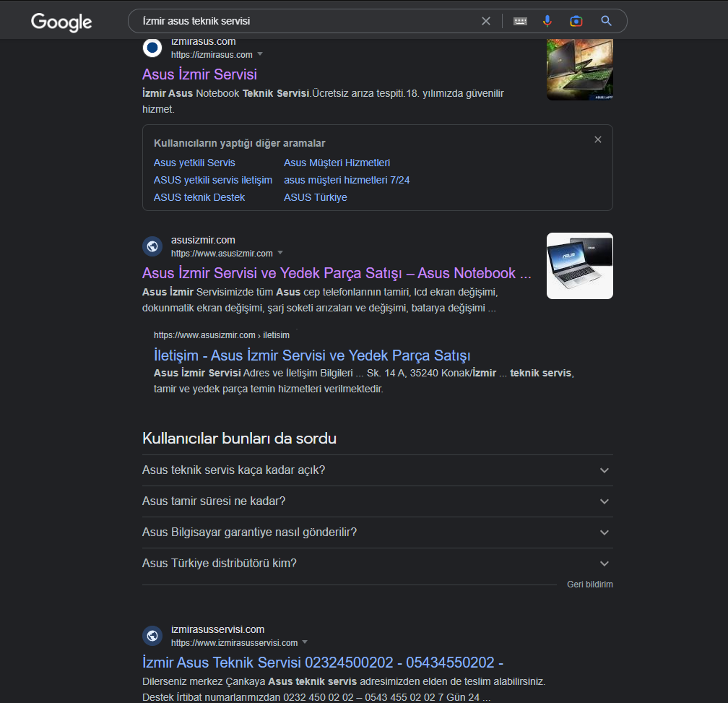
Task: Expand 'Asus tamir süresi ne kadar?'
Action: (378, 501)
